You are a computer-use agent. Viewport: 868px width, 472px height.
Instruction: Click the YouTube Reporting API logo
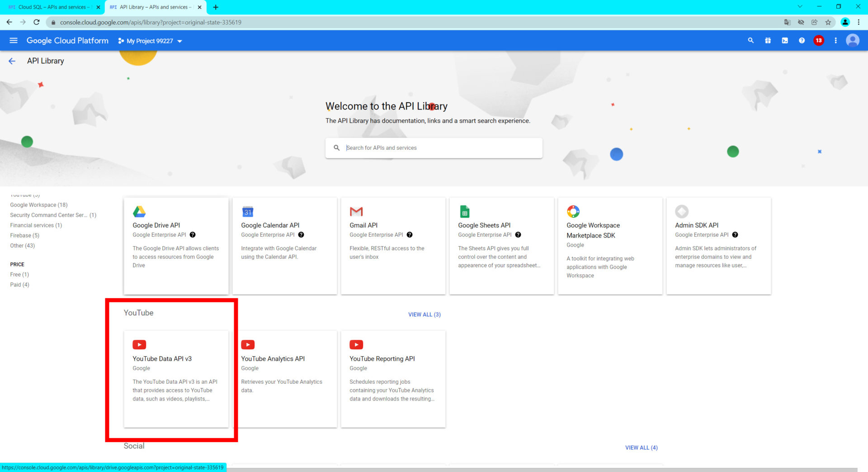click(356, 345)
